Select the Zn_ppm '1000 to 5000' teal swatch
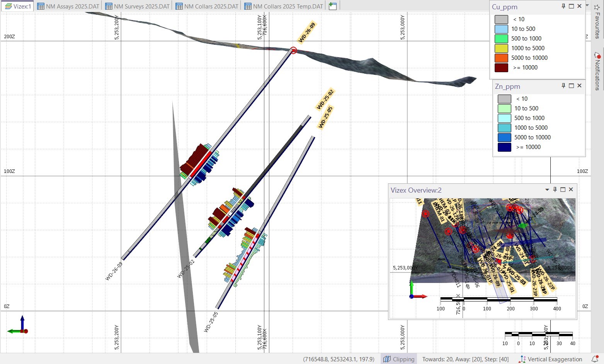604x364 pixels. tap(504, 128)
